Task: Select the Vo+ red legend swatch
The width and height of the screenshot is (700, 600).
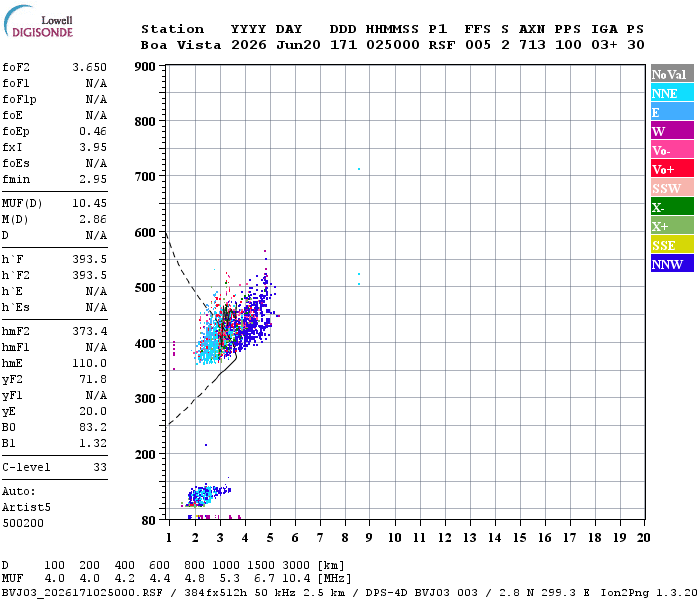Action: [672, 169]
